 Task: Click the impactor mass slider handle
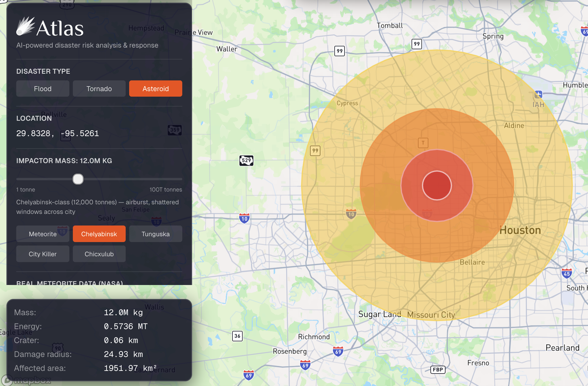pyautogui.click(x=78, y=179)
